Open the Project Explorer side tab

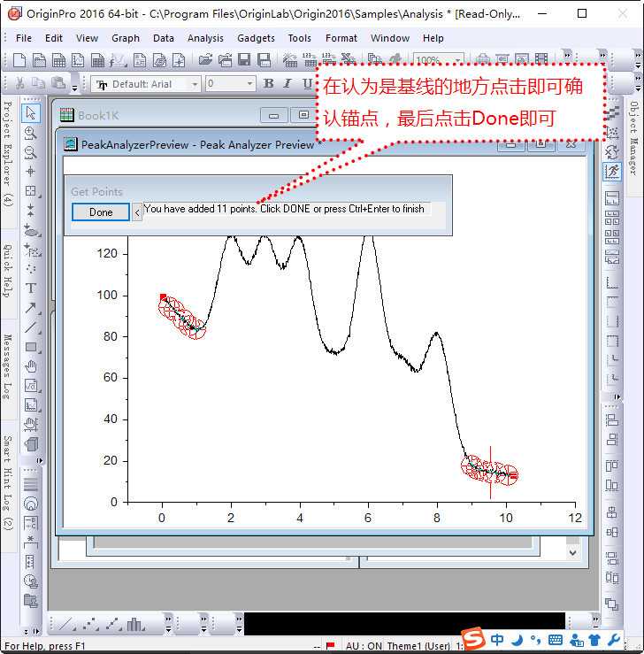point(7,155)
